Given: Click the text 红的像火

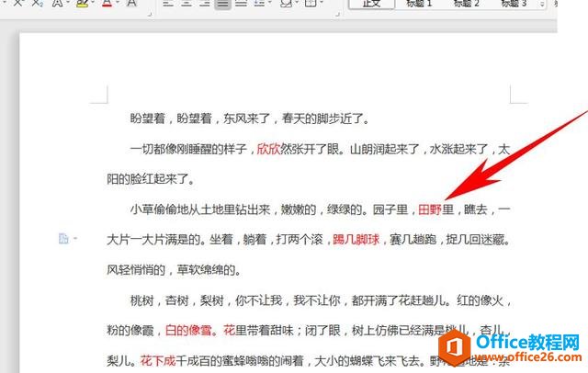Looking at the screenshot, I should (x=480, y=300).
